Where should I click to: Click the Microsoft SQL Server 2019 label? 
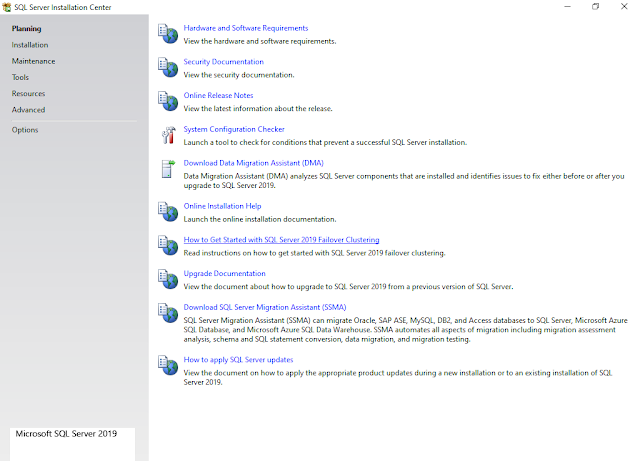[x=66, y=434]
